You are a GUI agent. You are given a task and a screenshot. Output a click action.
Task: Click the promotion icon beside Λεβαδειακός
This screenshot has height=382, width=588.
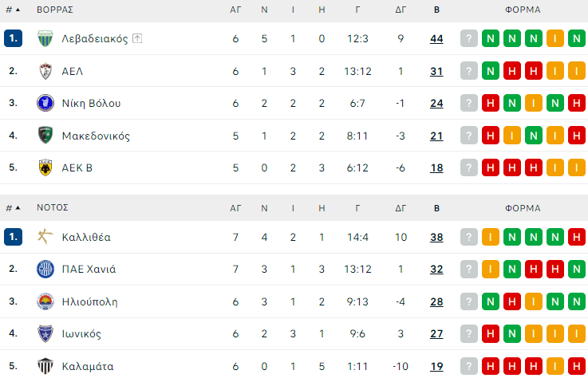point(137,38)
